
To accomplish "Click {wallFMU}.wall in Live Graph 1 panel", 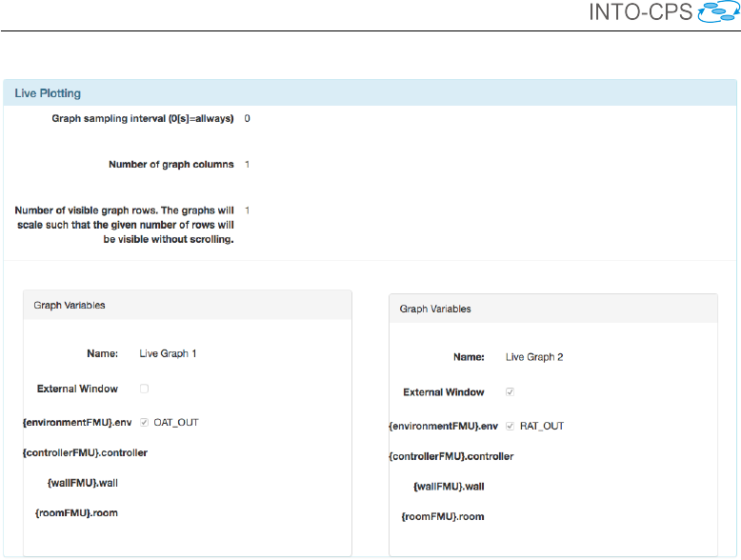I will pos(83,483).
